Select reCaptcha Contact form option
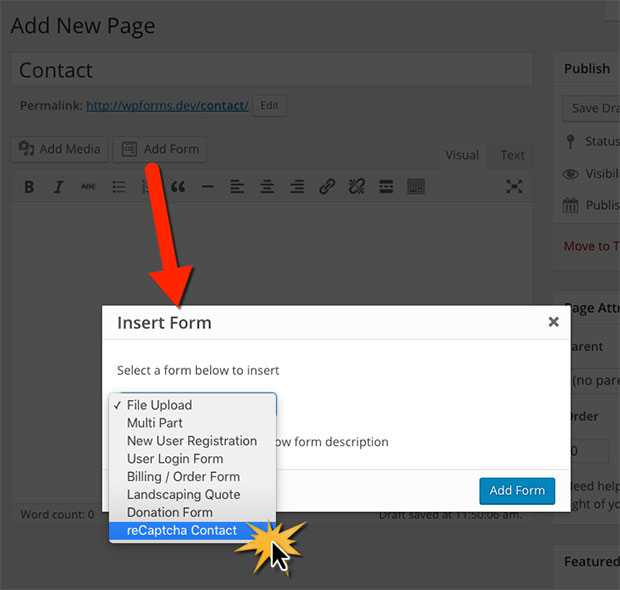Screen dimensions: 620x590 [193, 531]
